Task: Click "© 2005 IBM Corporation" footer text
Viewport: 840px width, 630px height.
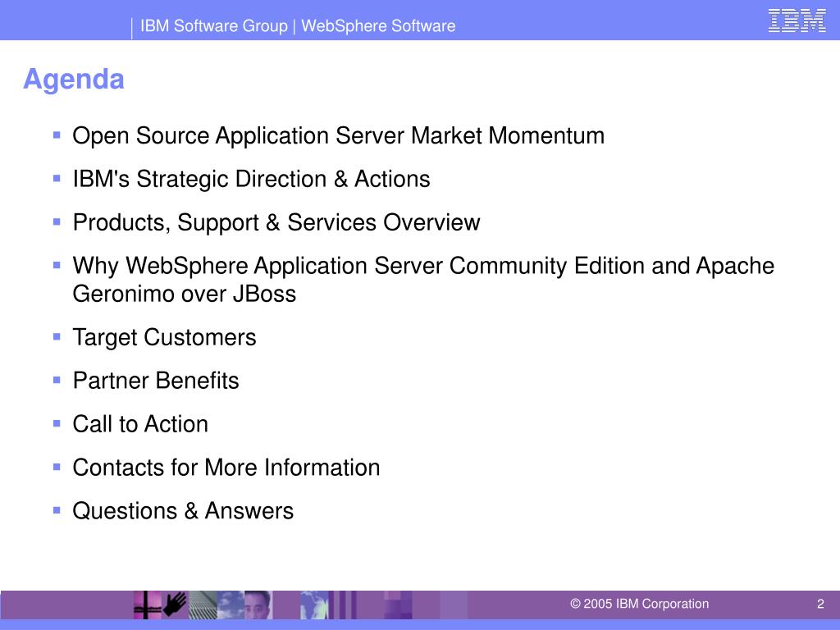Action: pos(639,604)
